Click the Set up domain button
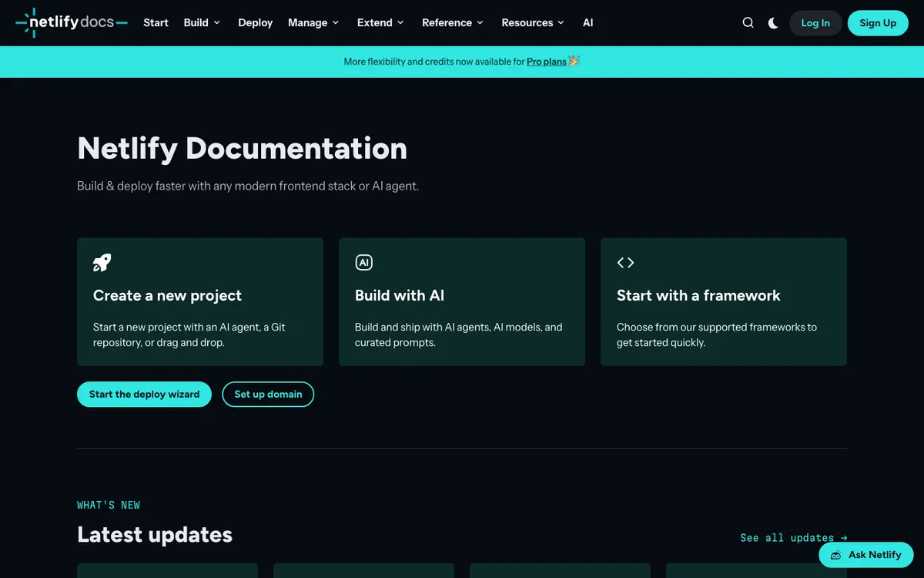The width and height of the screenshot is (924, 578). point(268,394)
